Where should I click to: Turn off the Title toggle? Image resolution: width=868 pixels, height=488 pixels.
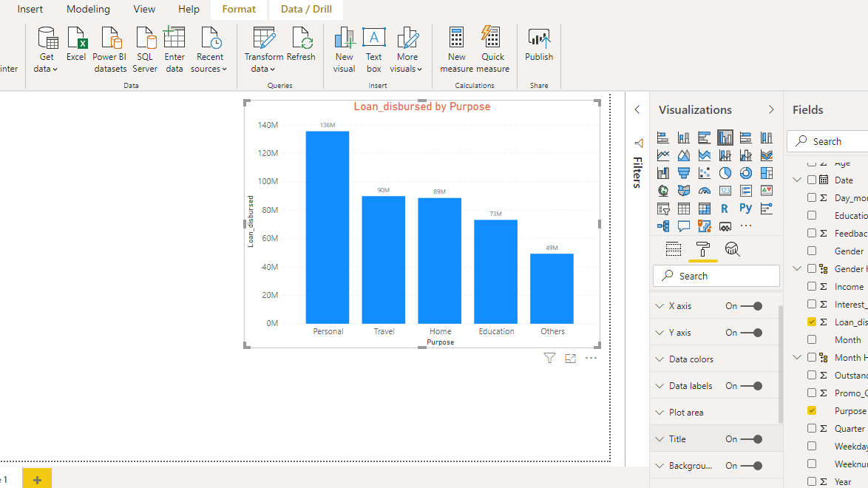pyautogui.click(x=752, y=439)
